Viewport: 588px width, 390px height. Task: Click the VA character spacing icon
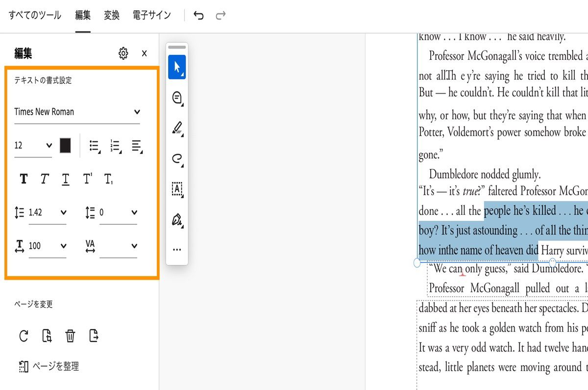point(90,246)
